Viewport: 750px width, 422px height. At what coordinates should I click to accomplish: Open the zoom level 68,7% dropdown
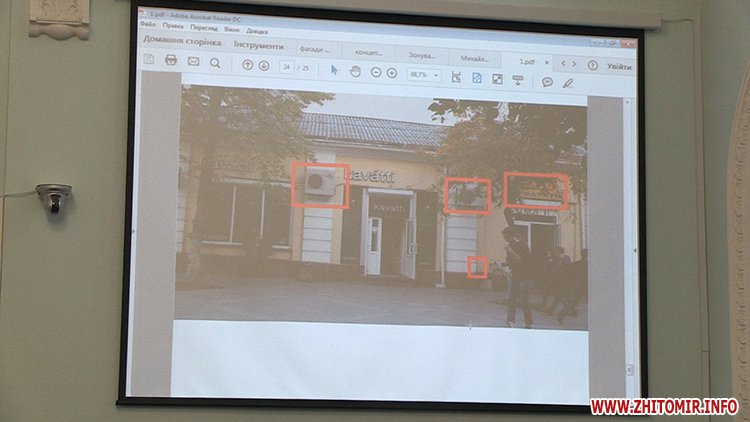424,75
